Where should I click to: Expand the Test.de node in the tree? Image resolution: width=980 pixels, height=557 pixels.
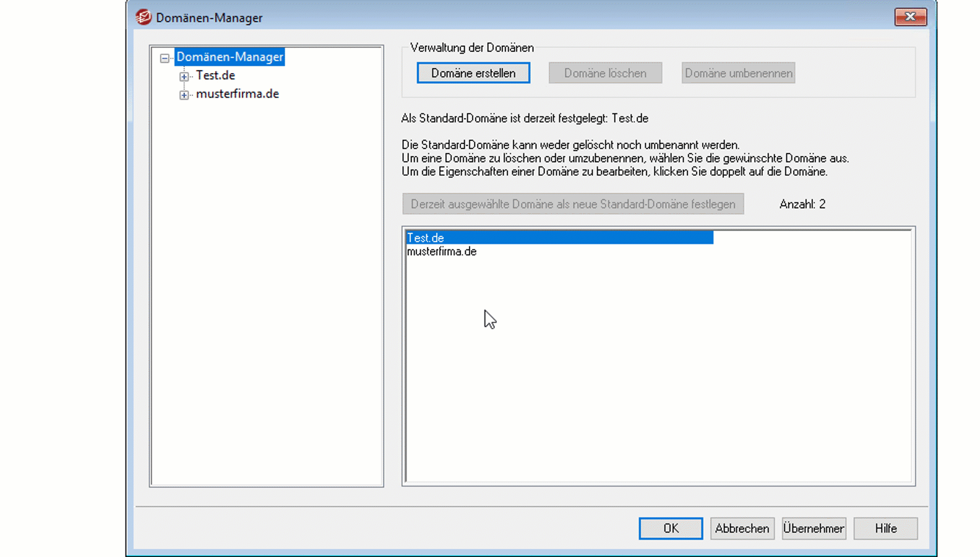(184, 76)
